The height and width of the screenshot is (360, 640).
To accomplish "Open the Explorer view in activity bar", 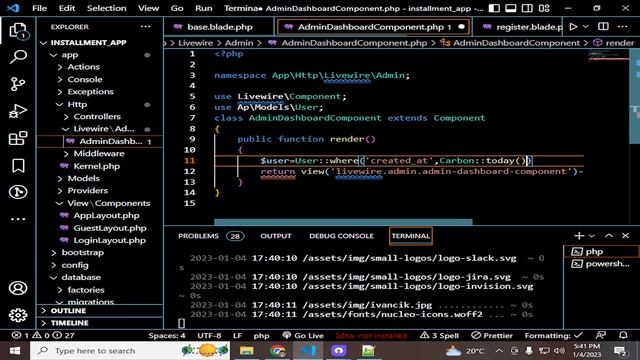I will pos(18,30).
